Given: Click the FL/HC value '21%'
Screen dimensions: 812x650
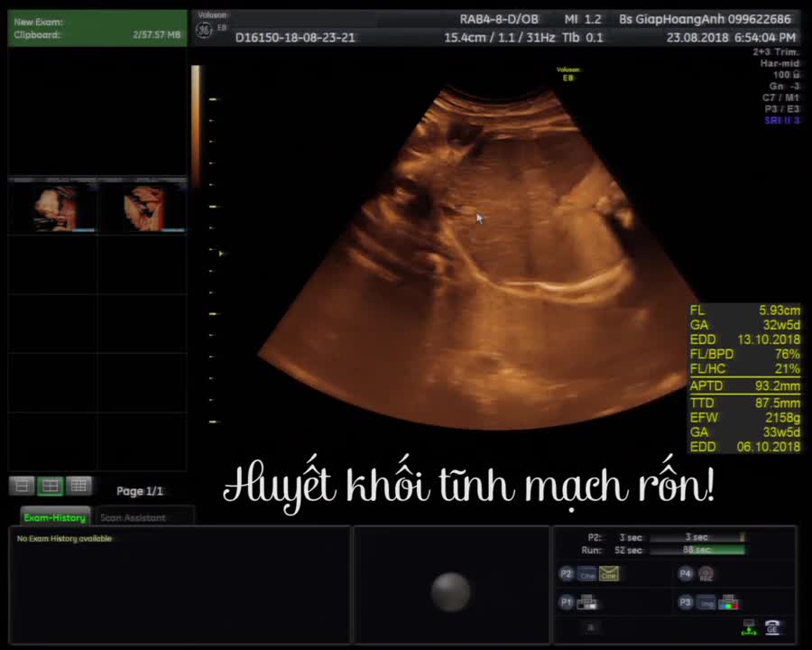Looking at the screenshot, I should [x=787, y=368].
